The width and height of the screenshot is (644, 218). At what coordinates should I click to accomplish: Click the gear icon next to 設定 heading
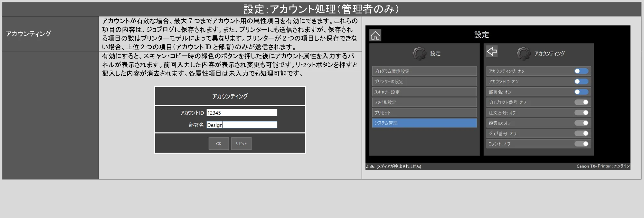(x=419, y=53)
